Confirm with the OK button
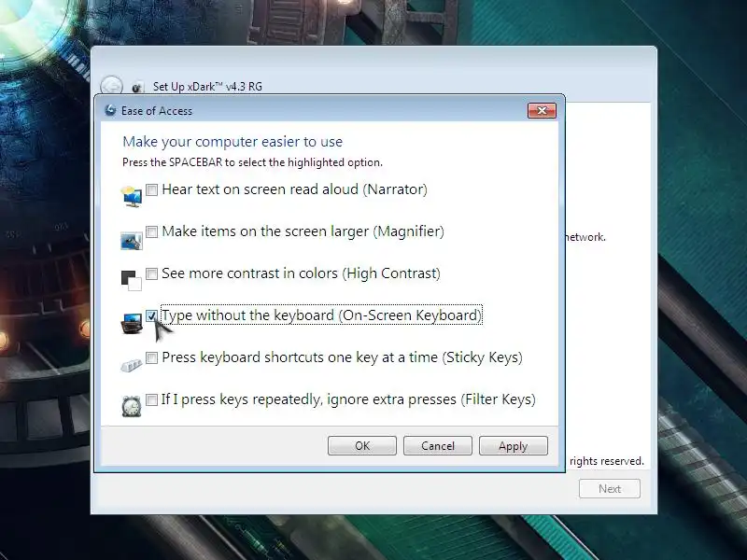Screen dimensions: 747x560 (362, 446)
